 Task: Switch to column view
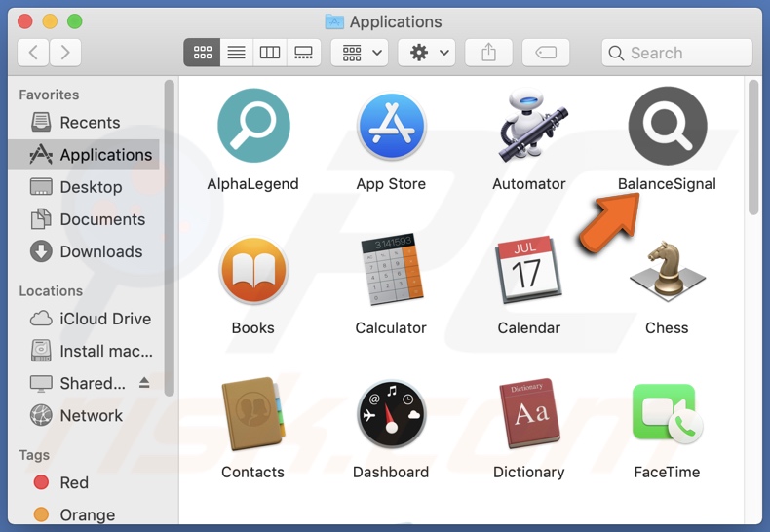click(x=270, y=53)
